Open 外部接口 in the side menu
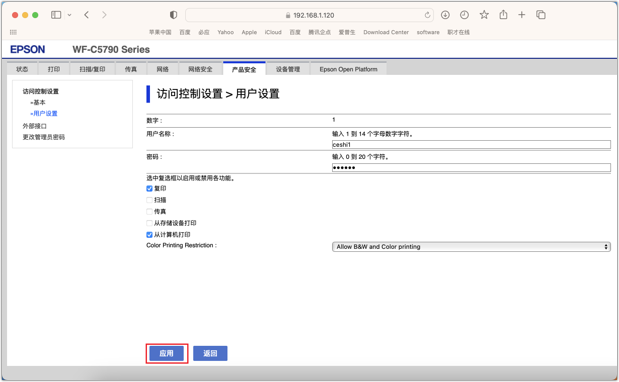Viewport: 619px width, 382px height. pyautogui.click(x=34, y=126)
